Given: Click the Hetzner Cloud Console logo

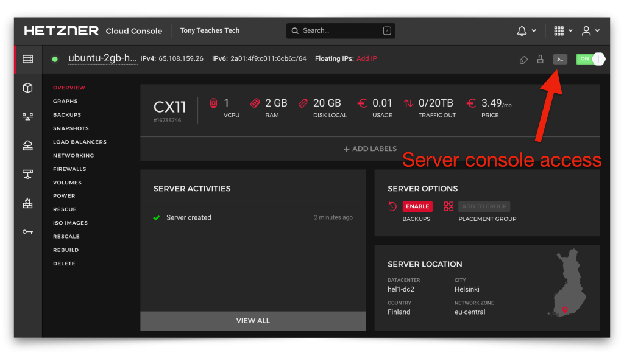Looking at the screenshot, I should tap(93, 30).
